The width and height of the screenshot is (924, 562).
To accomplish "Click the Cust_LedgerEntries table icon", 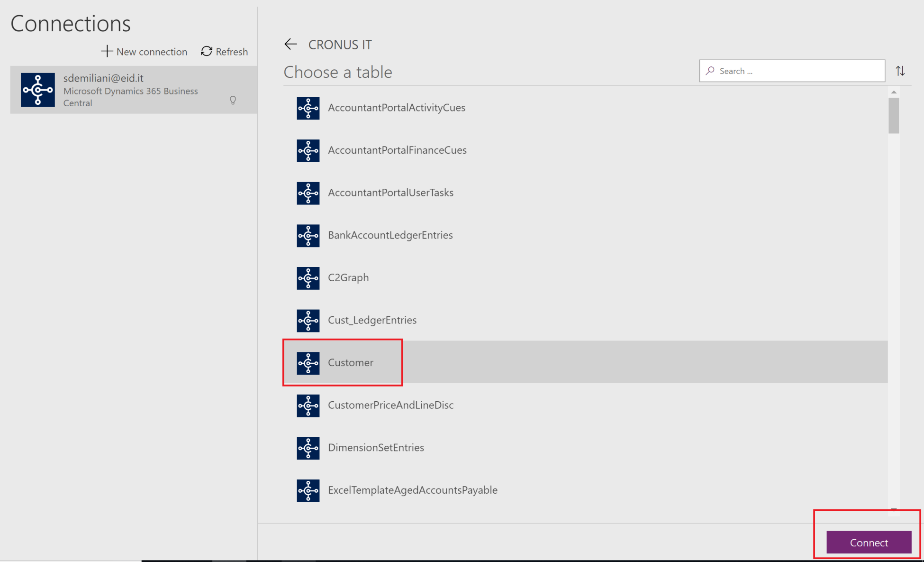I will click(x=308, y=321).
